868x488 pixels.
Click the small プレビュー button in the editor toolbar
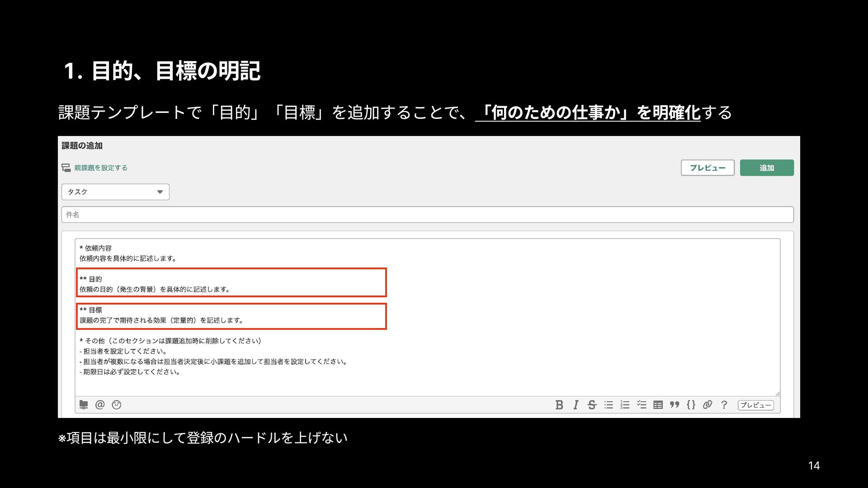(x=755, y=405)
